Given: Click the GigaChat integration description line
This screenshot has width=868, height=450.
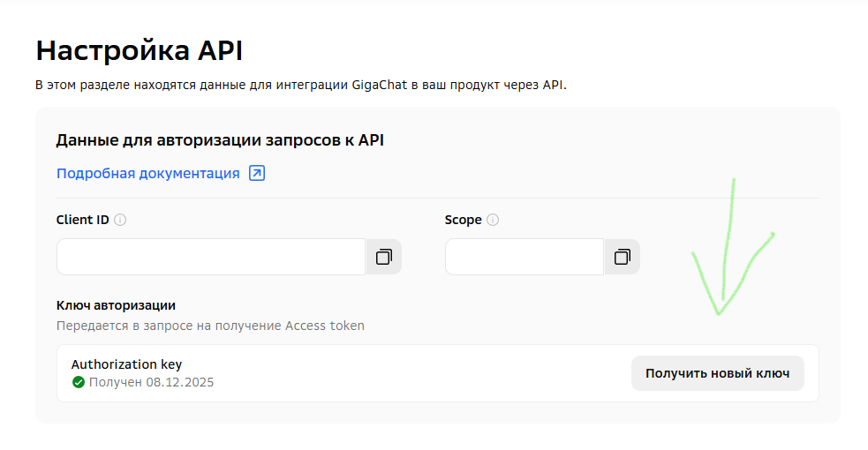Looking at the screenshot, I should point(301,85).
